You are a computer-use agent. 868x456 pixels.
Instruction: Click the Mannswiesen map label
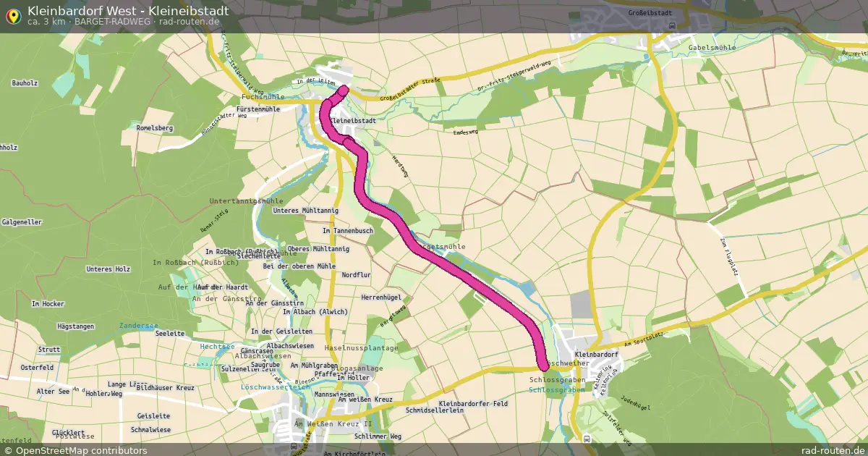point(335,394)
